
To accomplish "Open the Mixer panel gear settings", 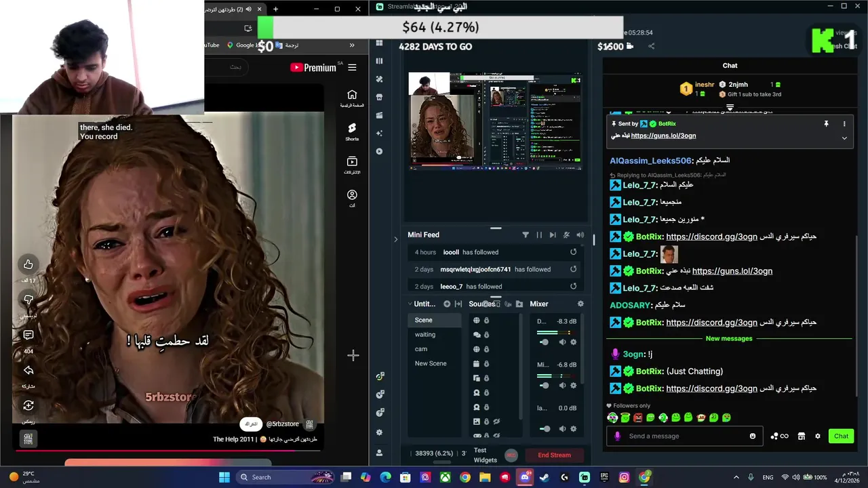I will (x=580, y=304).
